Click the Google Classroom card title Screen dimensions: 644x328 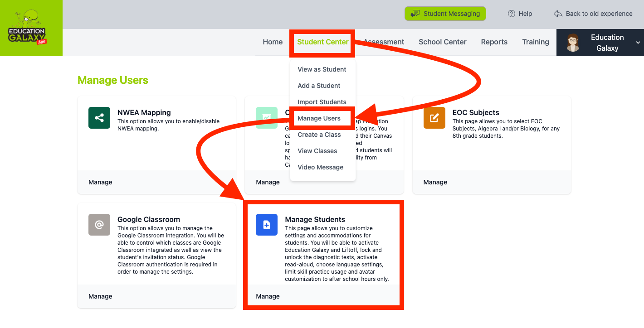[149, 219]
